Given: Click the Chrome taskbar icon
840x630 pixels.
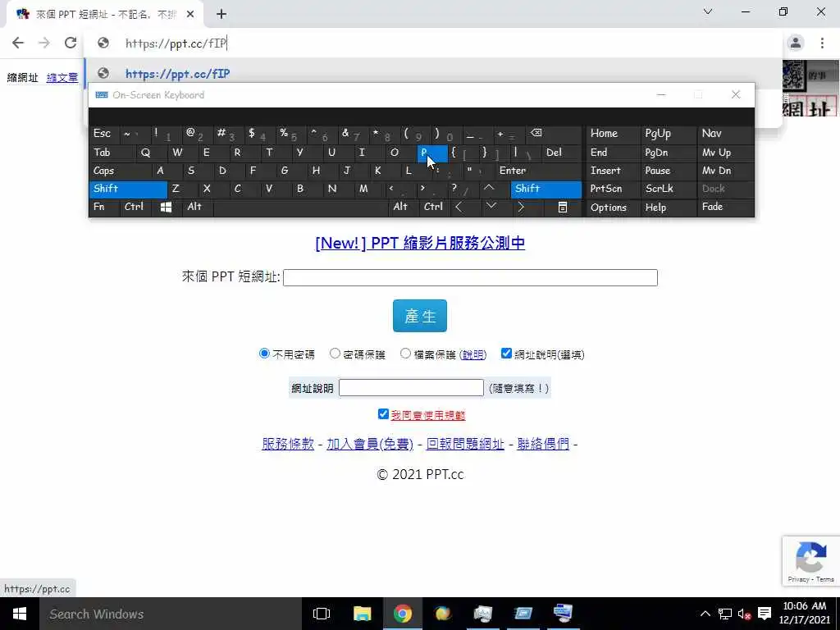Looking at the screenshot, I should coord(402,614).
